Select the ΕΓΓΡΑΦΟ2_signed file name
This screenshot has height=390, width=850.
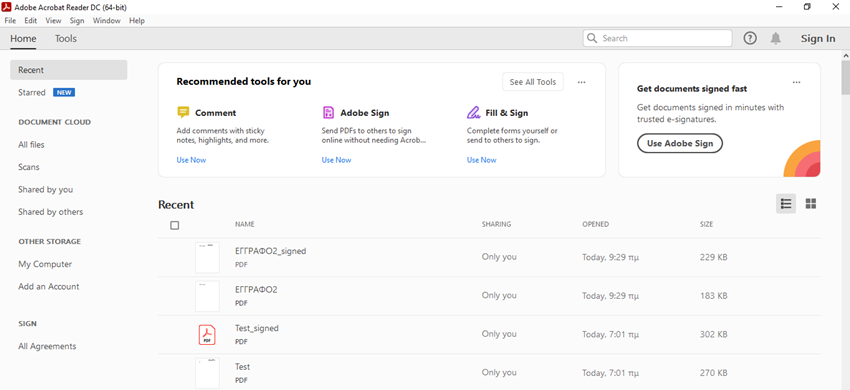tap(271, 251)
